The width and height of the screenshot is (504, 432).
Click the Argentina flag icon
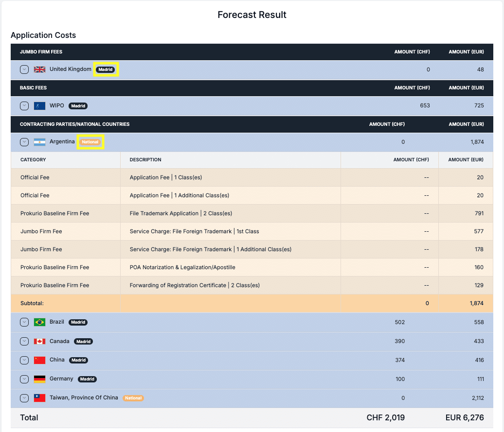39,142
